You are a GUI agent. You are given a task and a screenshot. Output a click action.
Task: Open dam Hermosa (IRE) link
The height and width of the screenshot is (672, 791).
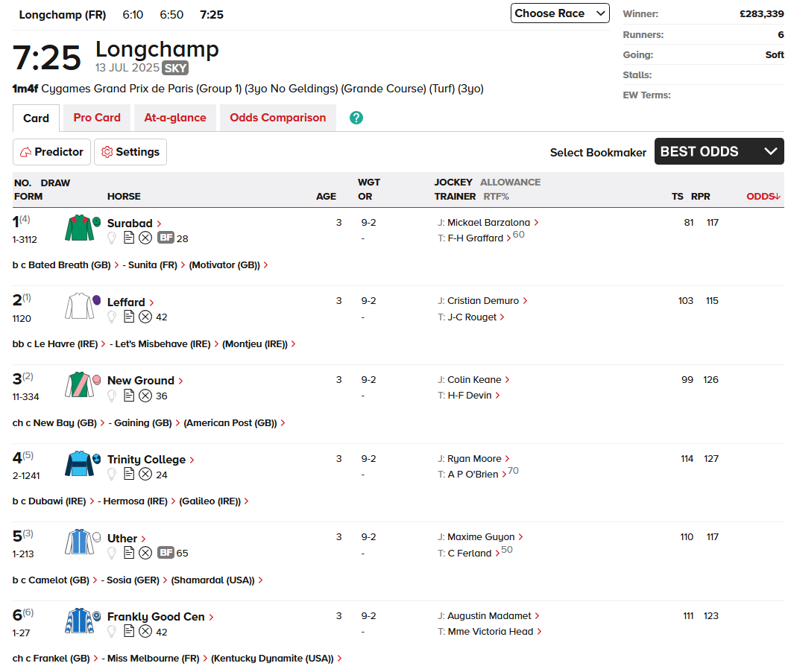(139, 501)
